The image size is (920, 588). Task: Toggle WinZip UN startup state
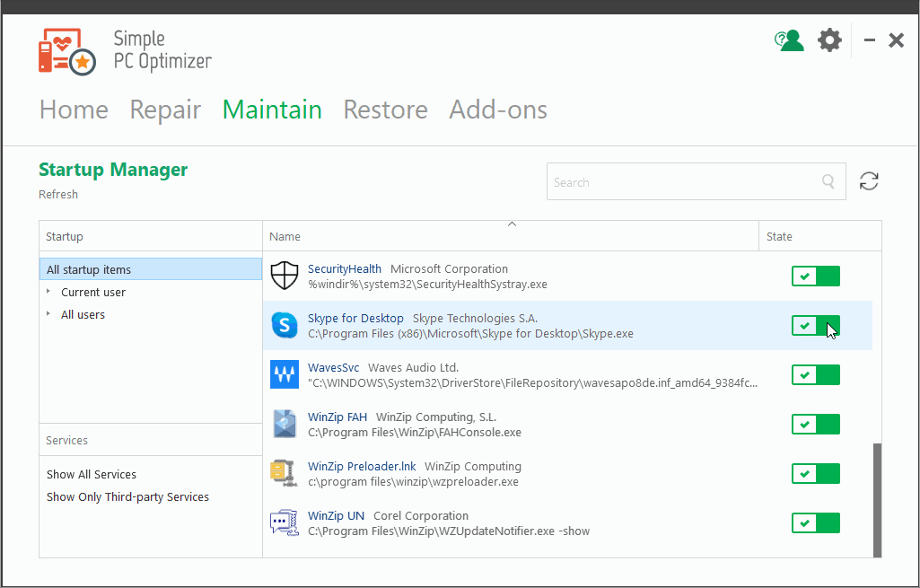[x=816, y=522]
